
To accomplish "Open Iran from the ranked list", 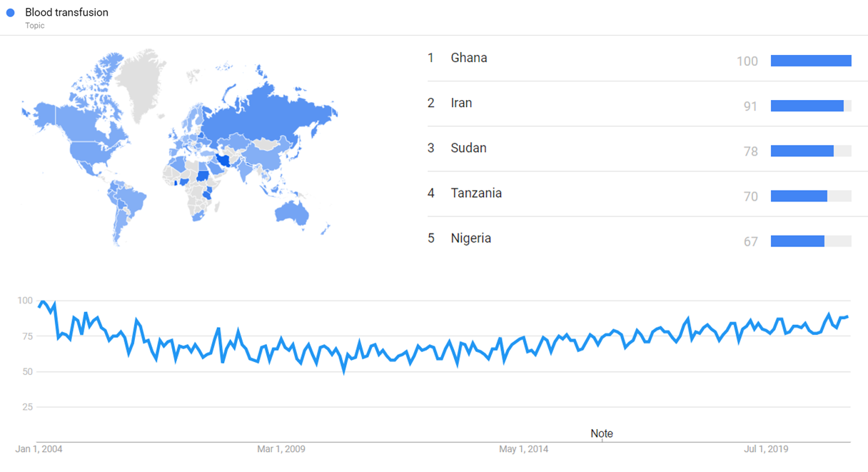I will [x=461, y=103].
